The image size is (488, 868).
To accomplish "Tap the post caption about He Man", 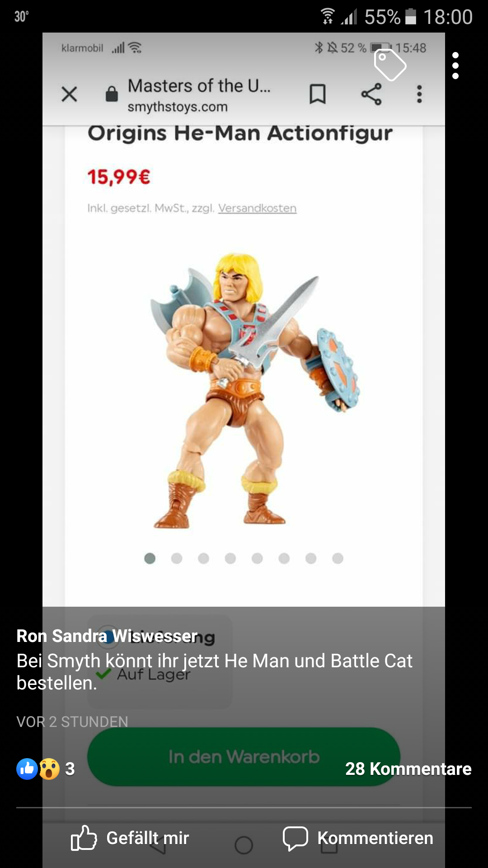I will 214,672.
